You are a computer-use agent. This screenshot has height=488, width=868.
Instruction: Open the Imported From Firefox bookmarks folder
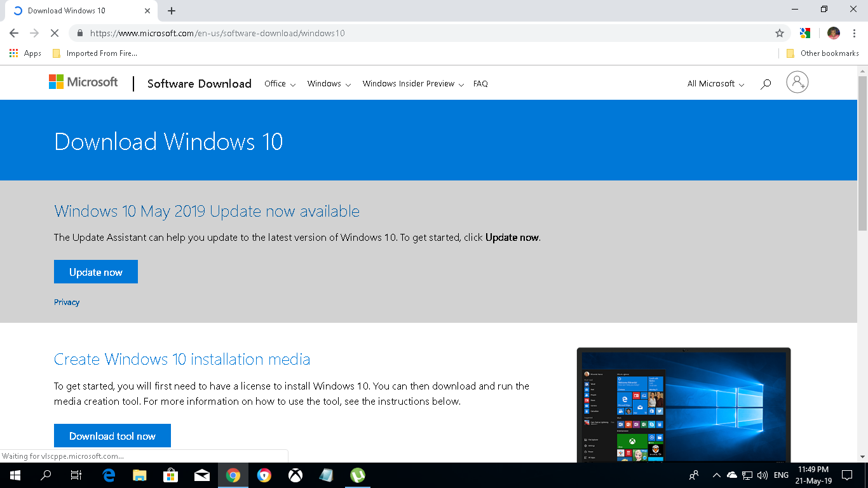tap(95, 53)
